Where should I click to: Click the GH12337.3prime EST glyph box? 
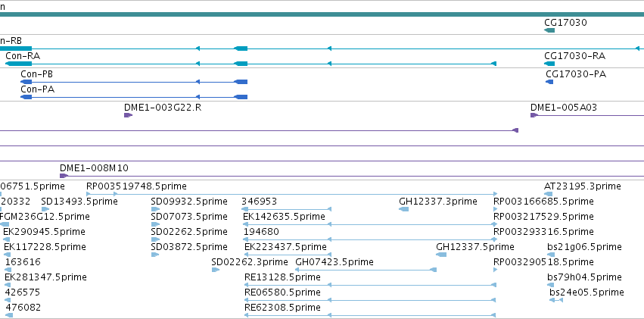(x=404, y=209)
